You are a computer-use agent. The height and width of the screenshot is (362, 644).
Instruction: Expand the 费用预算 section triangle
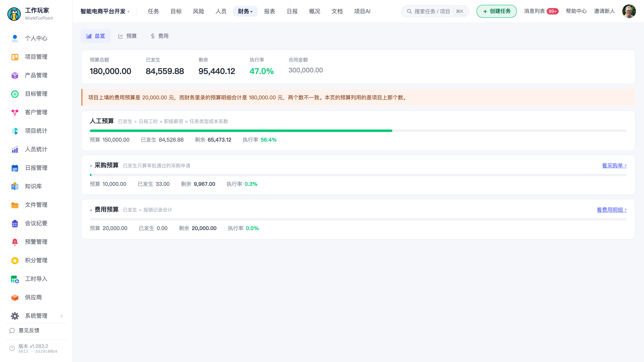coord(91,210)
